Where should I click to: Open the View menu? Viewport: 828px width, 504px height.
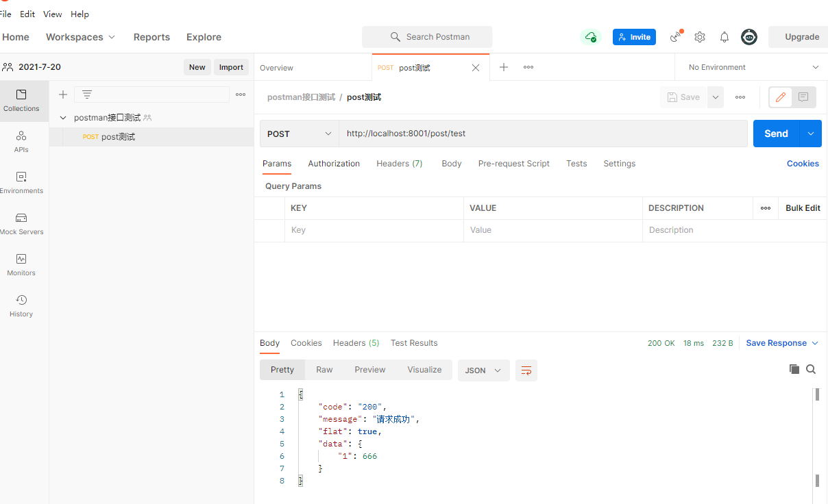(52, 14)
